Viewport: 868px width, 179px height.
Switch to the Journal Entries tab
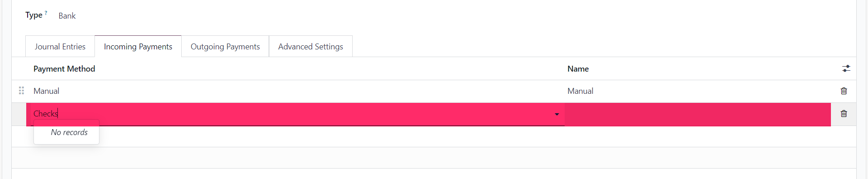tap(60, 47)
